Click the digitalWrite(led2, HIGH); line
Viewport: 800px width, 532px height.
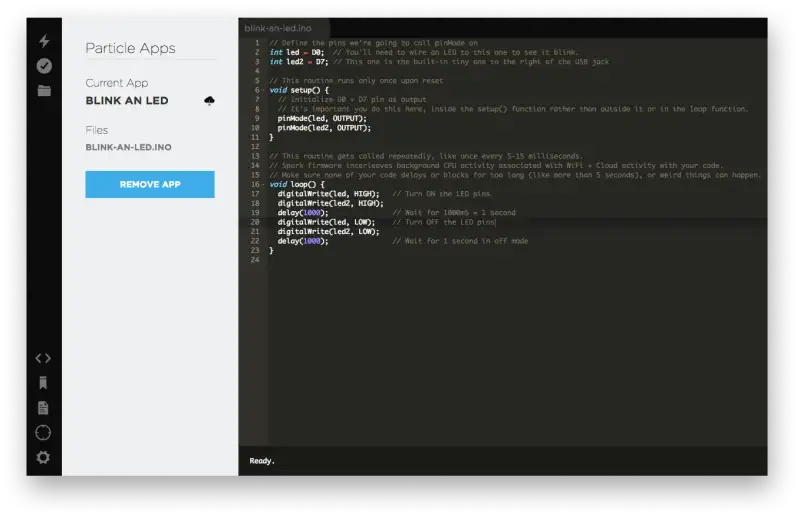click(331, 204)
